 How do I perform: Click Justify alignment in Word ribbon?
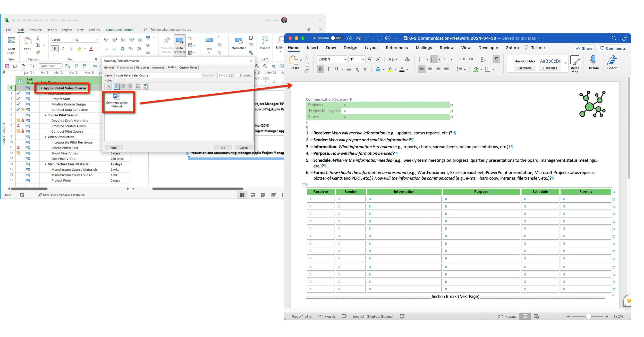(x=446, y=69)
